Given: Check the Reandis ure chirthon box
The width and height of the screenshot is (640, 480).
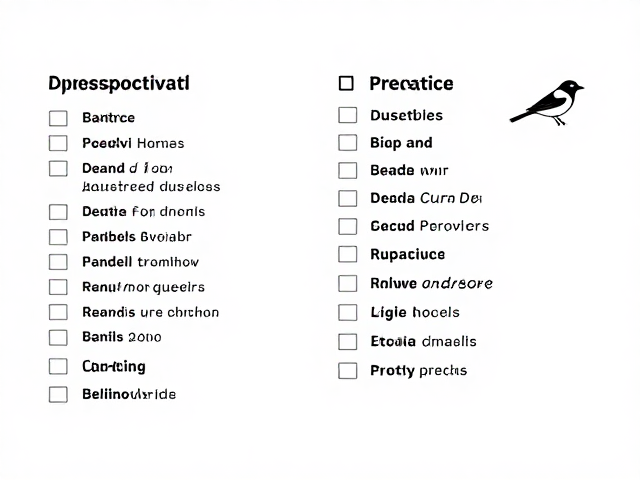Looking at the screenshot, I should coord(58,312).
